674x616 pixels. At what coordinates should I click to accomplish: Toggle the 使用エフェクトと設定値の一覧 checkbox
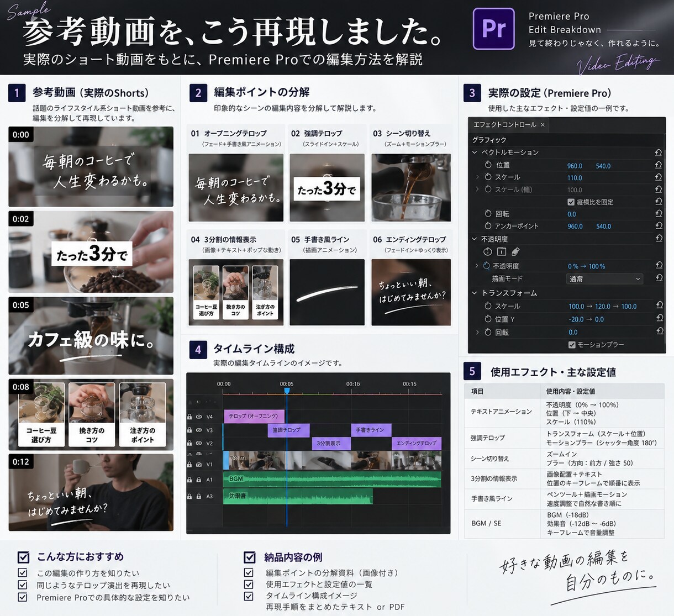click(249, 584)
